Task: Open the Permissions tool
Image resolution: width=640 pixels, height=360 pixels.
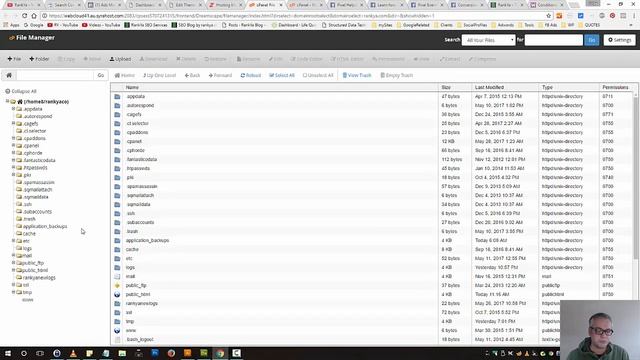Action: coord(388,59)
